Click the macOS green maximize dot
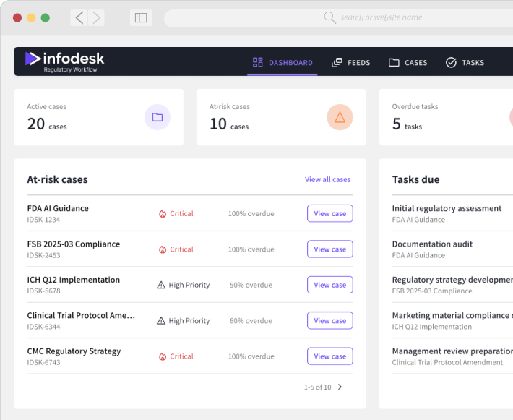Screen dimensions: 513x420 click(x=45, y=17)
